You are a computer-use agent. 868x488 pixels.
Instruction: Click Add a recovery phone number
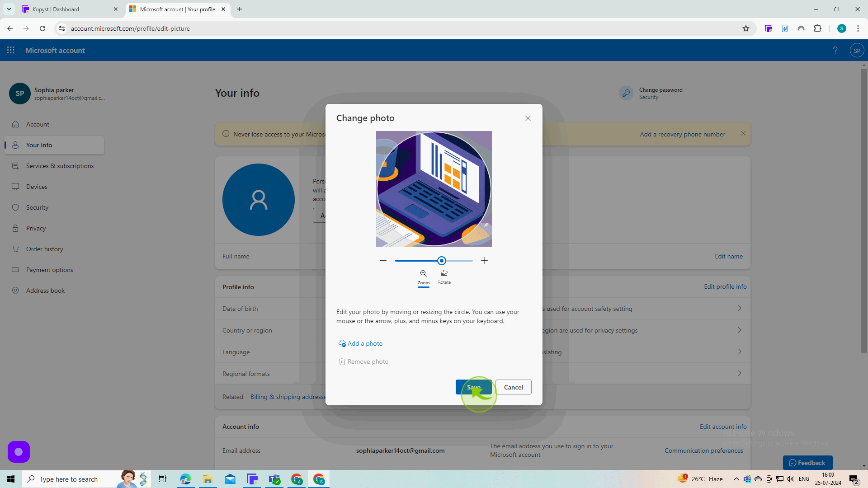click(x=682, y=134)
